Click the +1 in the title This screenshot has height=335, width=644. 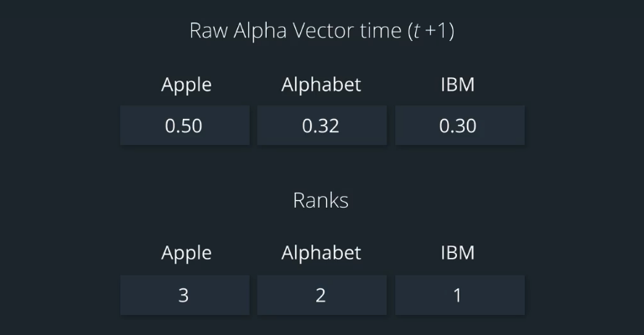(x=438, y=32)
